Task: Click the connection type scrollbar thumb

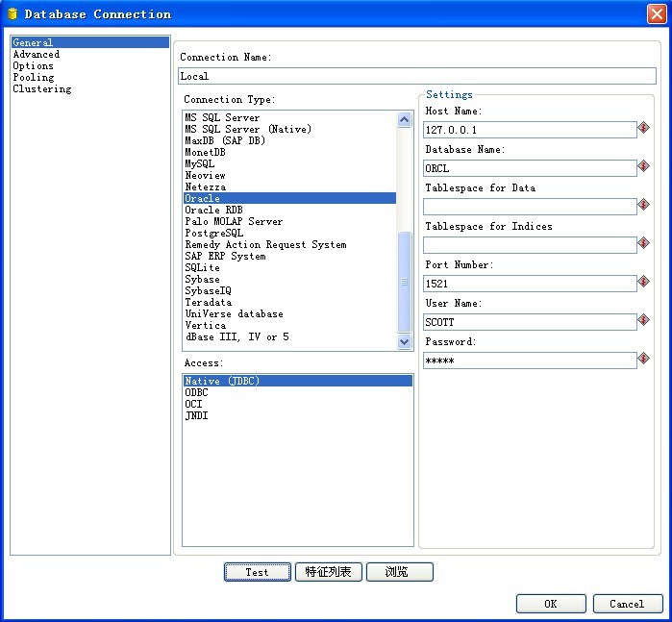Action: (x=404, y=282)
